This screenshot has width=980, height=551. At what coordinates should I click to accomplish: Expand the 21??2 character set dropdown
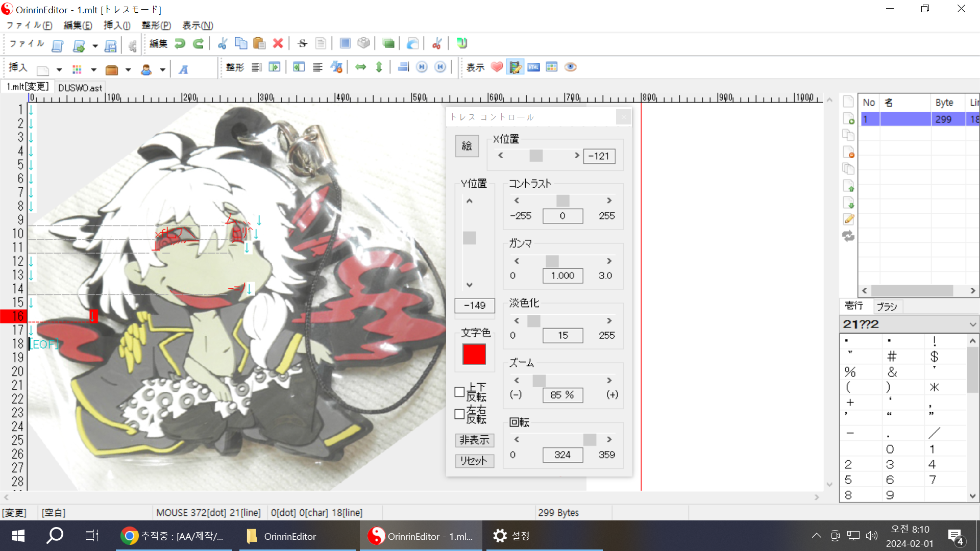(x=972, y=324)
